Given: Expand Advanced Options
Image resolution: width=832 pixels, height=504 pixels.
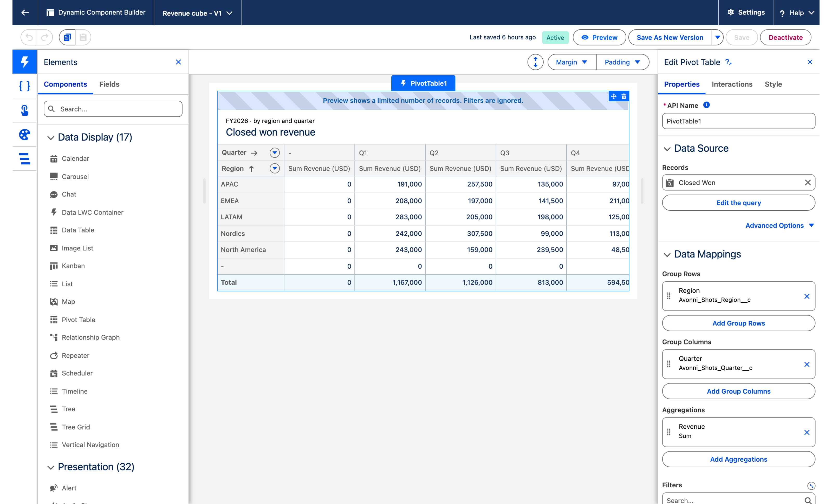Looking at the screenshot, I should (780, 225).
